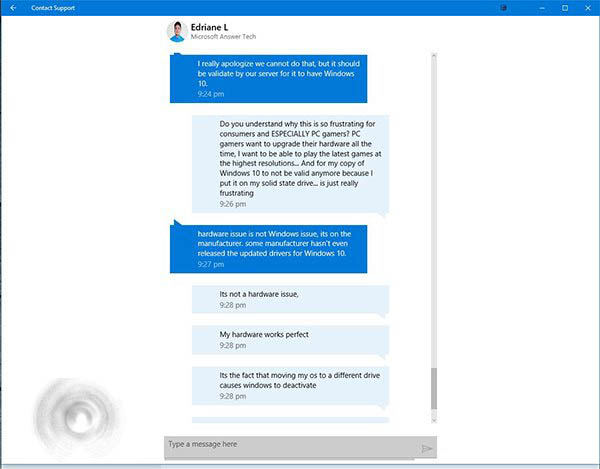Click the Type a message here field
This screenshot has width=600, height=469.
300,446
